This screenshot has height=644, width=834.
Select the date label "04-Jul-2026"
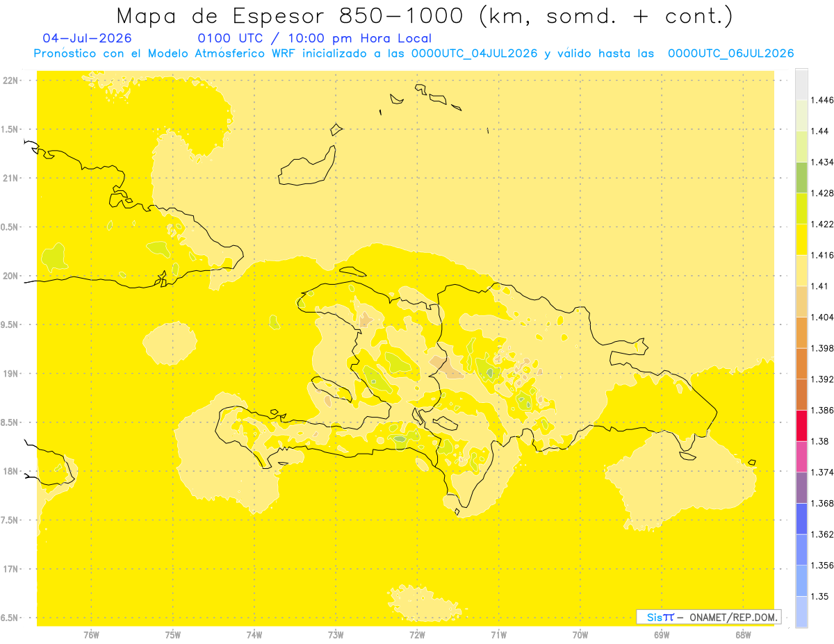87,38
